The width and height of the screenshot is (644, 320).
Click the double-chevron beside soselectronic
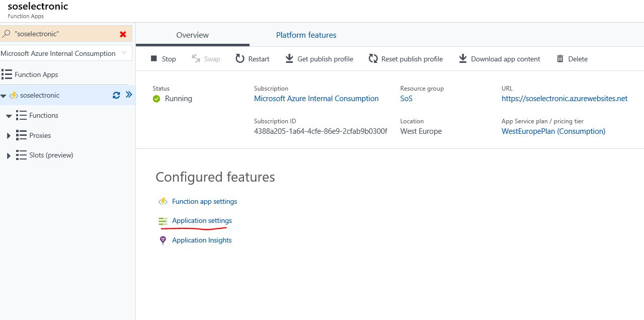click(x=129, y=95)
